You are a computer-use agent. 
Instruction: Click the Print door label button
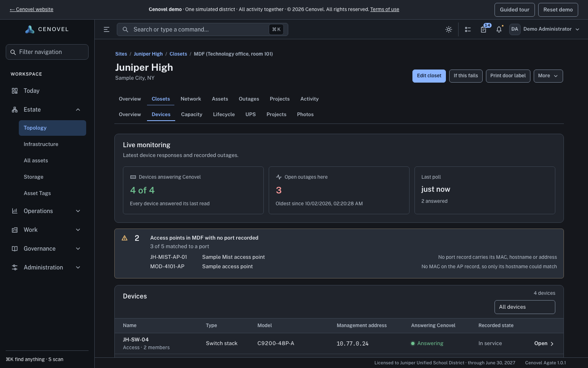point(508,76)
